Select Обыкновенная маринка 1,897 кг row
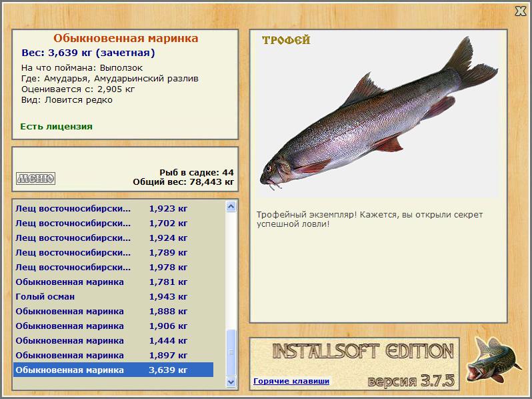532x399 pixels. 113,355
